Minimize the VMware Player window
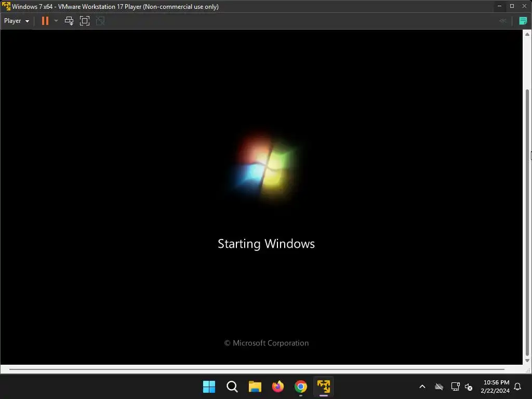The height and width of the screenshot is (399, 532). pyautogui.click(x=499, y=6)
